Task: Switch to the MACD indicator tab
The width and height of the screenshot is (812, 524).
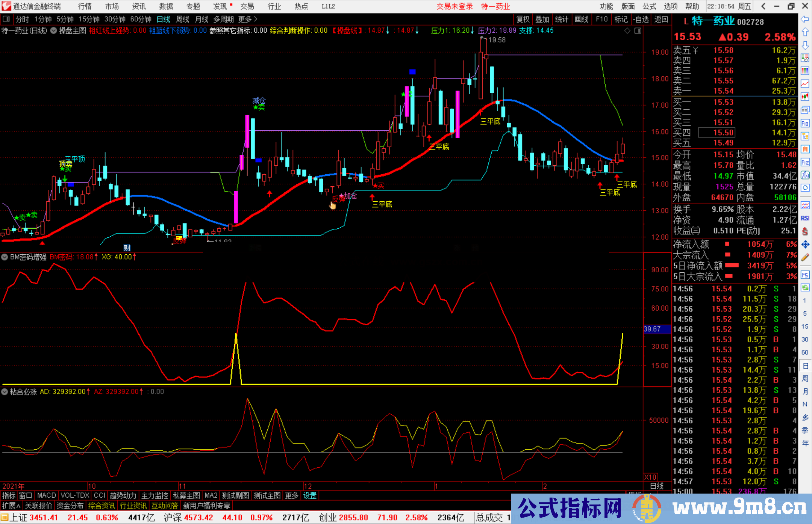Action: click(x=46, y=495)
